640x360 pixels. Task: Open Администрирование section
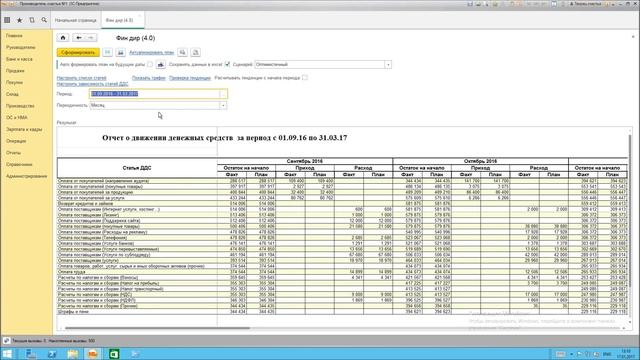(x=27, y=176)
